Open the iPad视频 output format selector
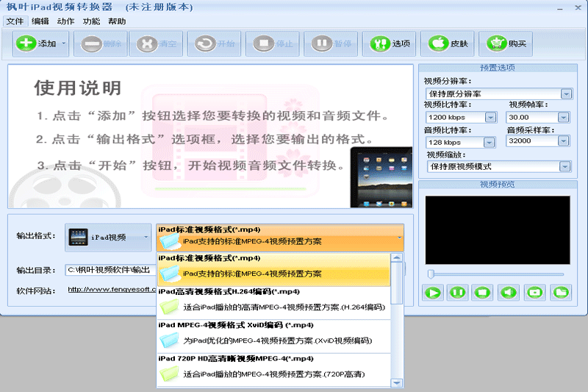This screenshot has width=588, height=392. point(108,237)
